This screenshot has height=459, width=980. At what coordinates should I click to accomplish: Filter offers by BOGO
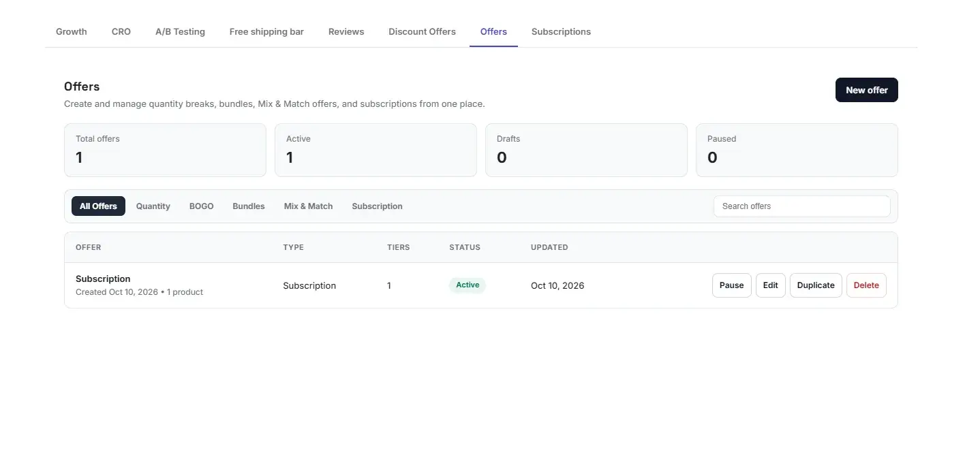coord(202,206)
